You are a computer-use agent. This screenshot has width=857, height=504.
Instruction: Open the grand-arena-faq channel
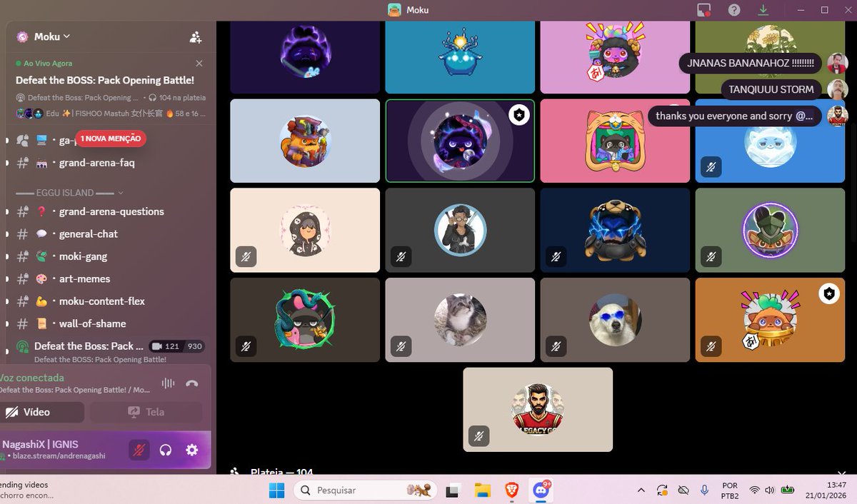(96, 163)
